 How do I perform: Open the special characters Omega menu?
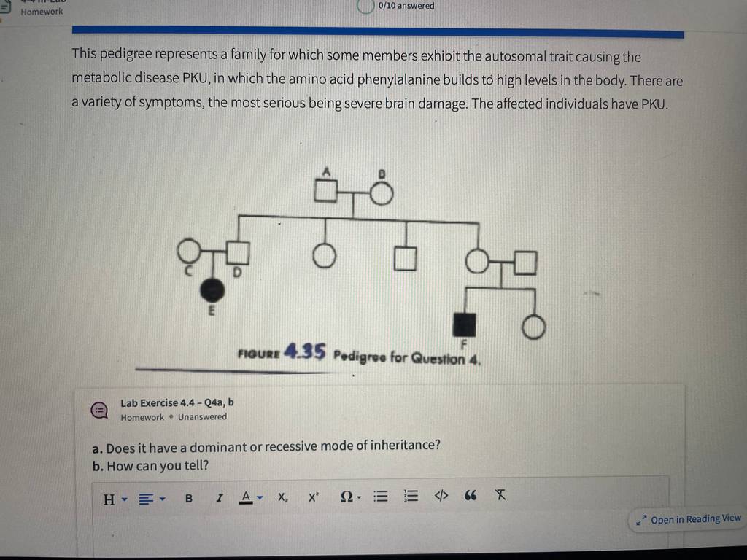point(351,497)
